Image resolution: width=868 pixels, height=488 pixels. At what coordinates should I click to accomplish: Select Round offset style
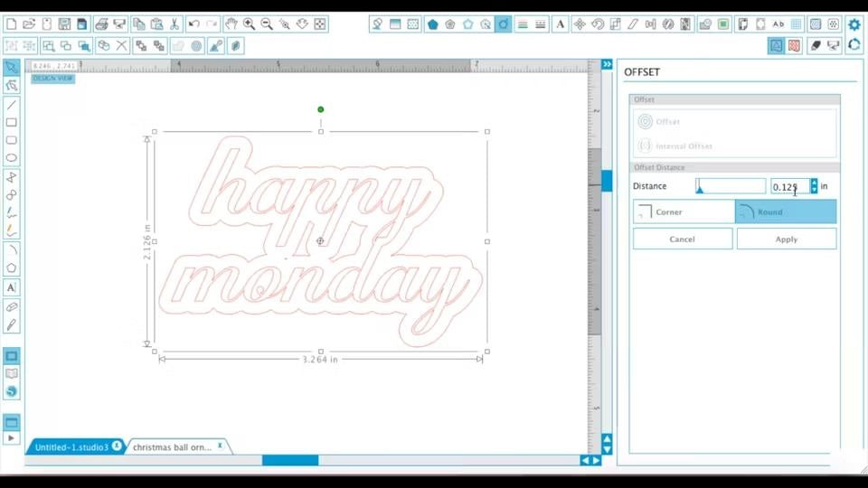pos(786,211)
